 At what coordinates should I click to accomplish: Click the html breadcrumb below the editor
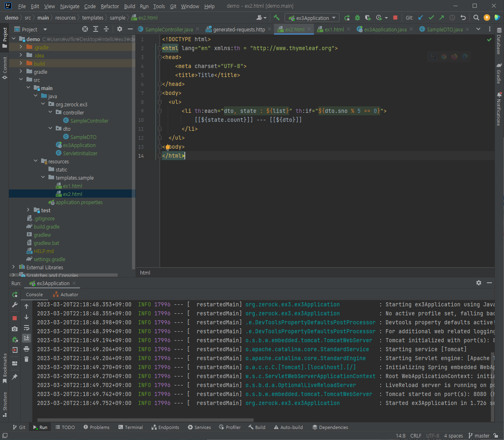[x=145, y=273]
